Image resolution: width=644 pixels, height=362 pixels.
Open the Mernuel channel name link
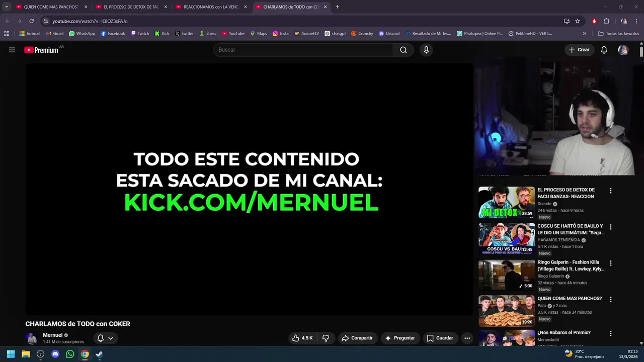53,335
